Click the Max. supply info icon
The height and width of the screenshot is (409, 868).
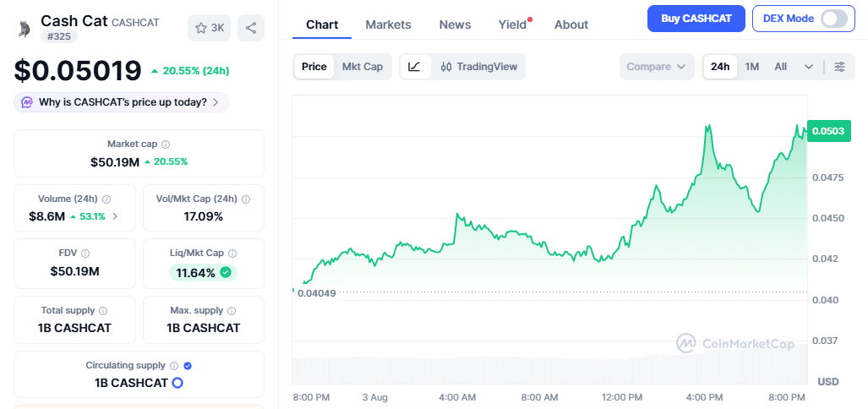pos(232,310)
